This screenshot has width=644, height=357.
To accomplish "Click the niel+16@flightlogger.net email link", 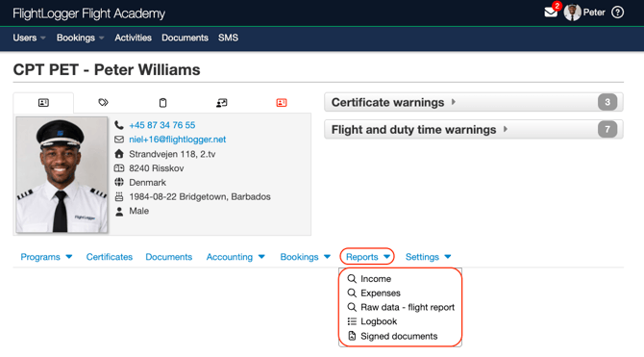I will click(x=178, y=140).
